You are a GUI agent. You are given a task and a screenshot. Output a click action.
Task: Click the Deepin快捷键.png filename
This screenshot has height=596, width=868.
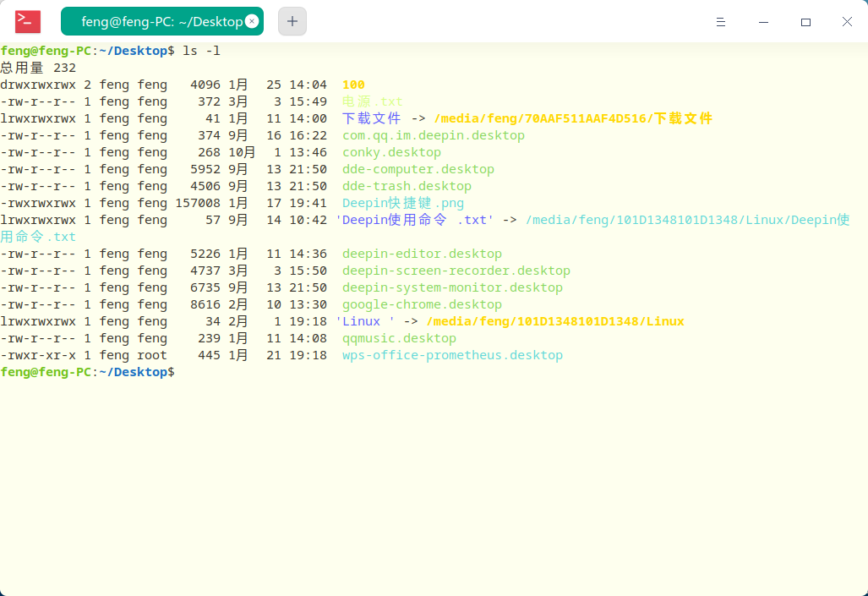402,203
